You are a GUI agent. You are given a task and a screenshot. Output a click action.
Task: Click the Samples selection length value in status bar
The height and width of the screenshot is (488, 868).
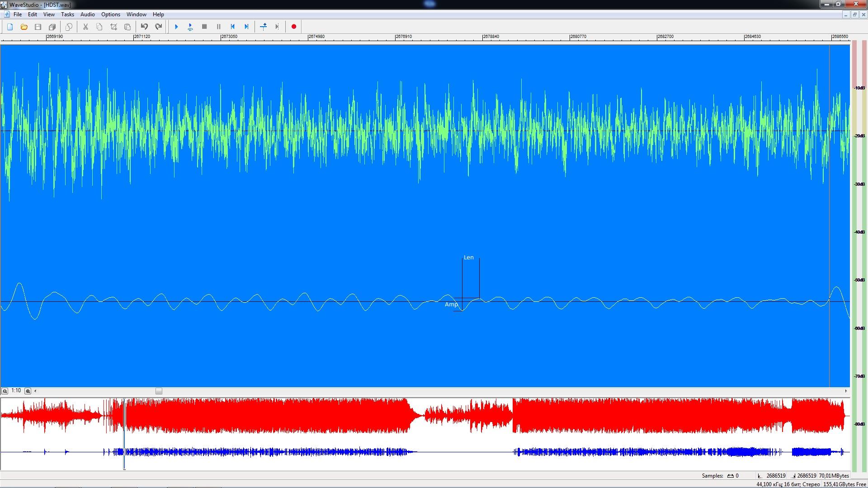(x=737, y=476)
